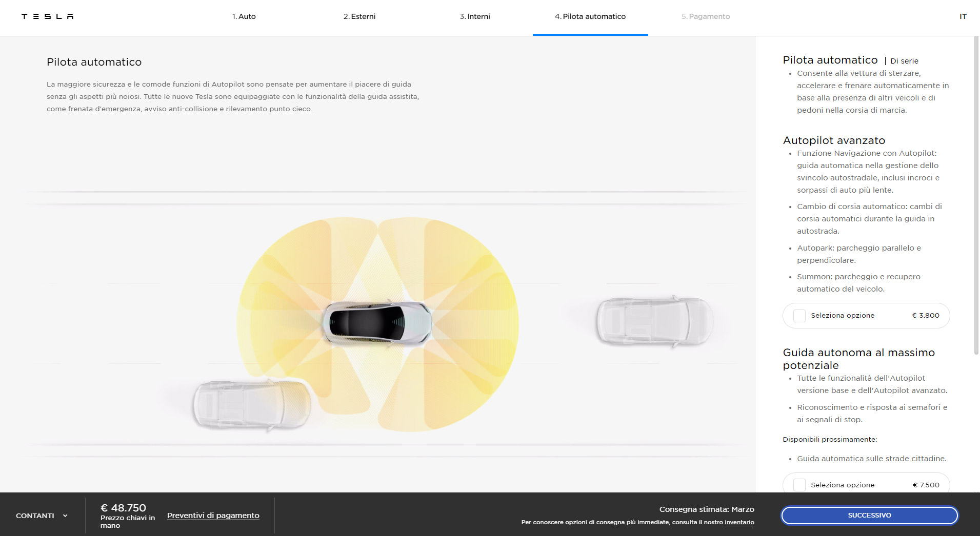
Task: Switch to the 3. Interni tab
Action: [475, 16]
